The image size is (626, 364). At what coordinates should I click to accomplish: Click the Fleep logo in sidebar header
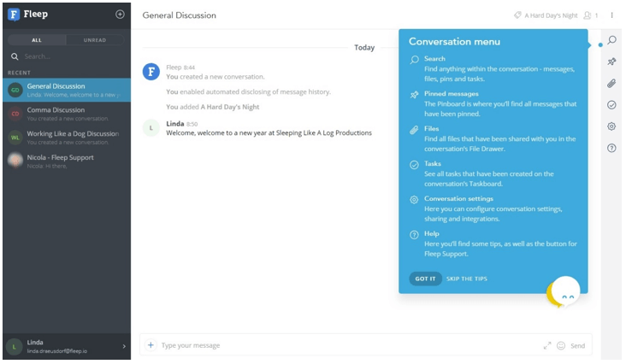(28, 15)
